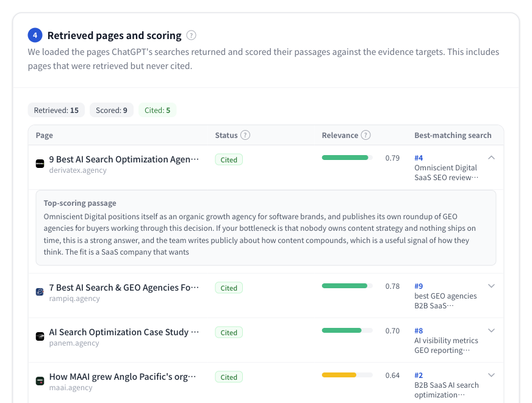Click the maai.agency favicon
Viewport: 532px width, 403px height.
click(x=40, y=381)
